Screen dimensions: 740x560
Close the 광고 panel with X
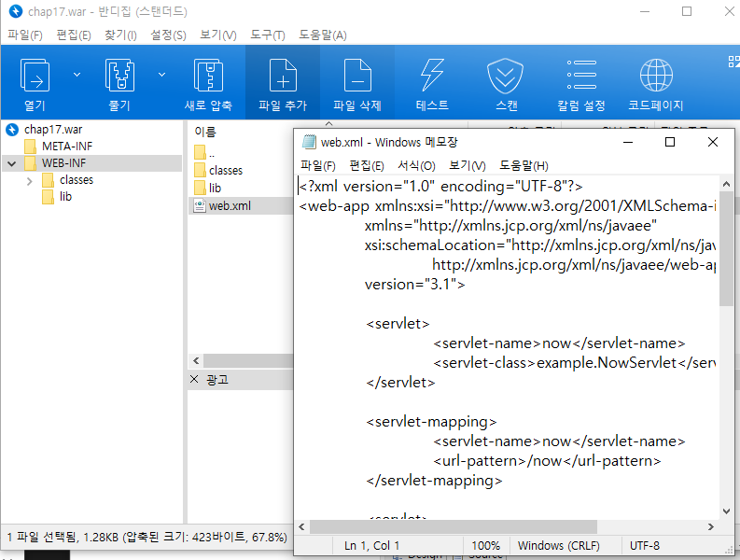tap(194, 379)
